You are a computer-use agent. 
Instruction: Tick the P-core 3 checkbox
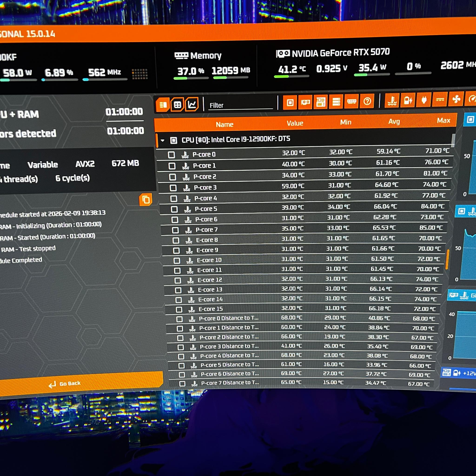(x=173, y=188)
